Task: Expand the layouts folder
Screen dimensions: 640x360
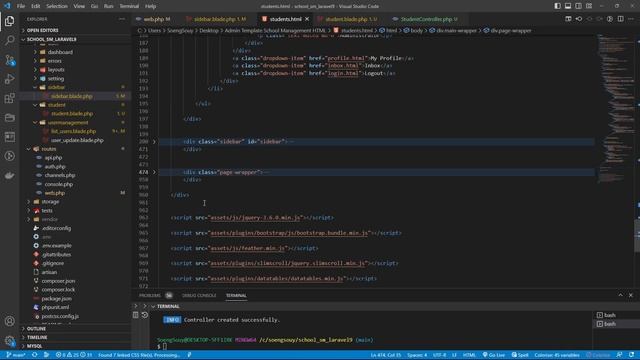Action: click(56, 70)
